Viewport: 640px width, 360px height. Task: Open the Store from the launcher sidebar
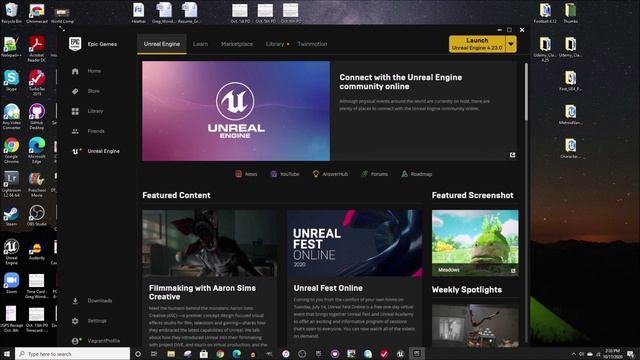pyautogui.click(x=86, y=91)
